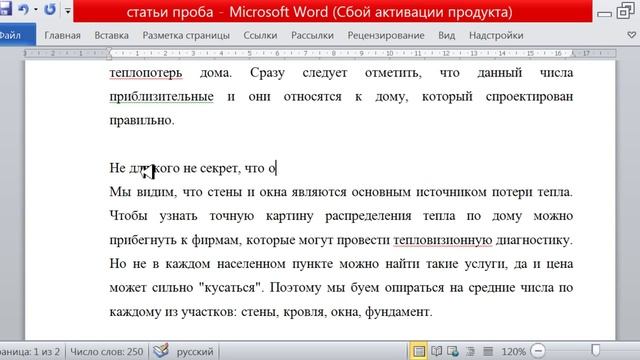Click the underlined word теплопотерь

click(x=146, y=73)
